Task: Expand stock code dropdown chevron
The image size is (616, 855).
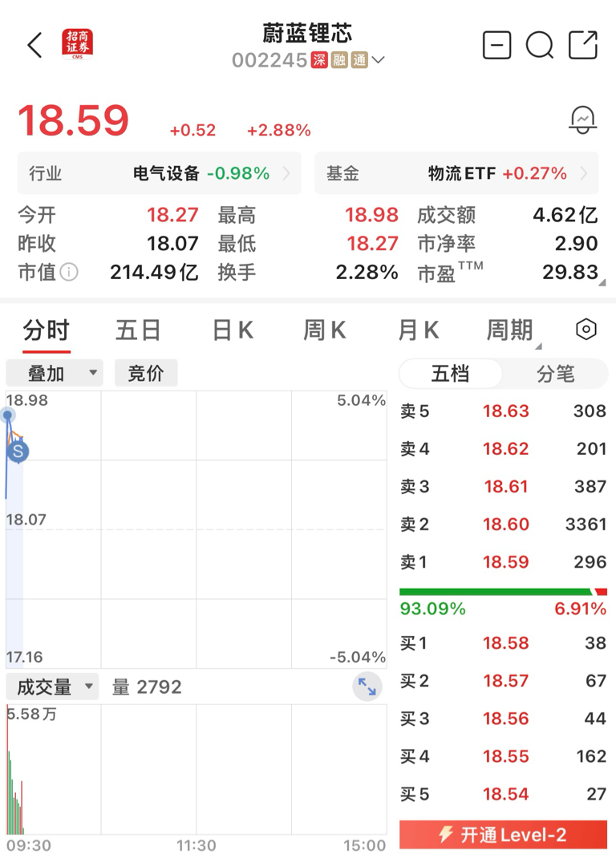Action: pyautogui.click(x=378, y=60)
